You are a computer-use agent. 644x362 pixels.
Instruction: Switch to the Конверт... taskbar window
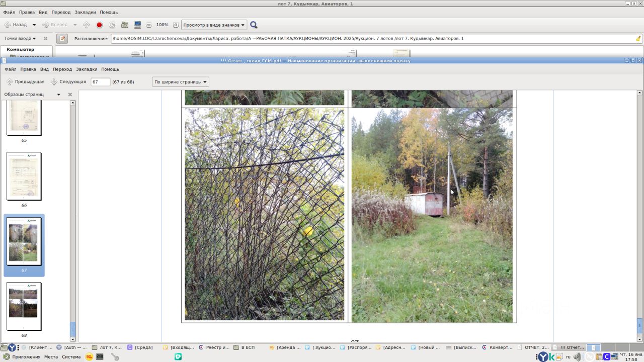click(x=497, y=347)
